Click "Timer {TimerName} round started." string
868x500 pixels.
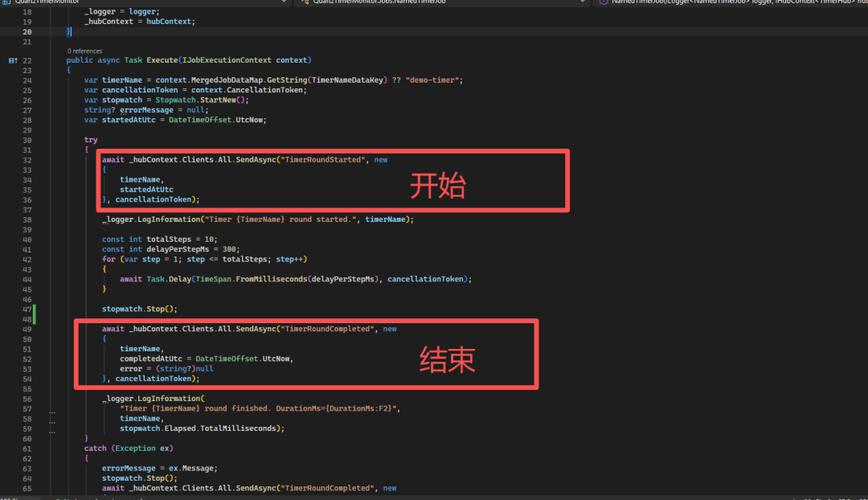[281, 219]
